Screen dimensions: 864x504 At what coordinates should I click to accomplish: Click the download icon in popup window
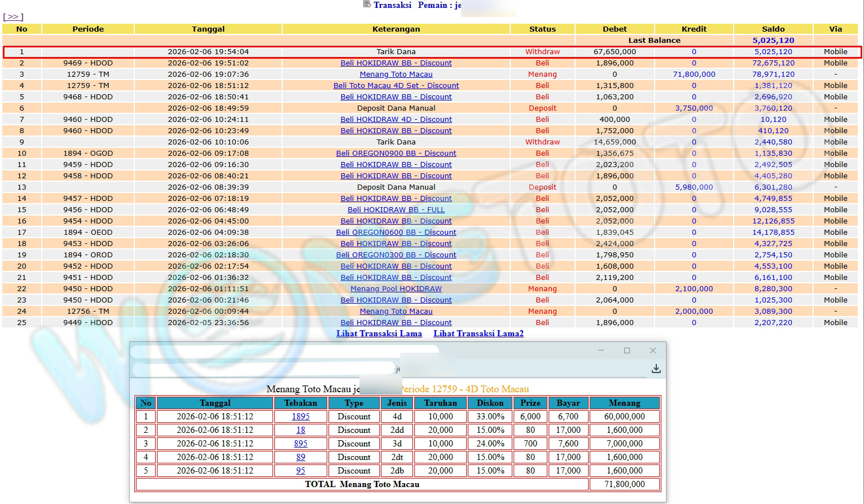point(656,369)
